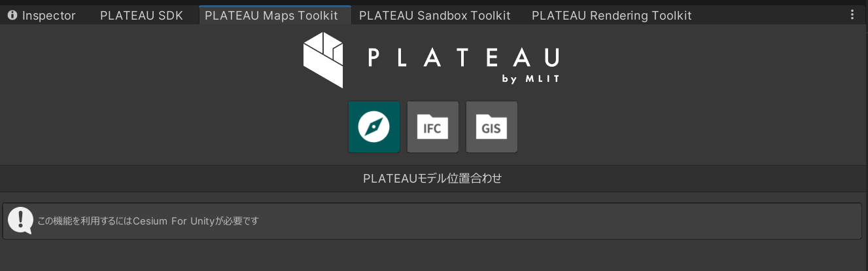Click the PLATEAU by MLIT logo
The width and height of the screenshot is (868, 271).
click(x=432, y=60)
